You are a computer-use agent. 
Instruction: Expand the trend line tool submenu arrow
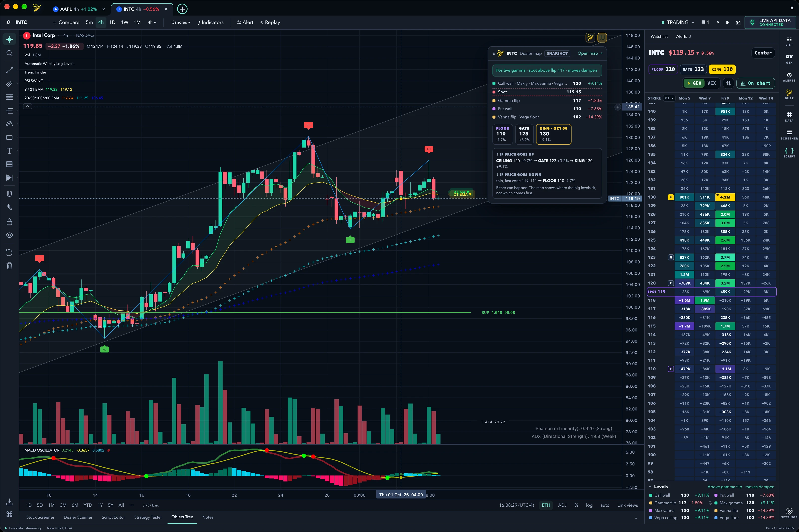coord(17,70)
